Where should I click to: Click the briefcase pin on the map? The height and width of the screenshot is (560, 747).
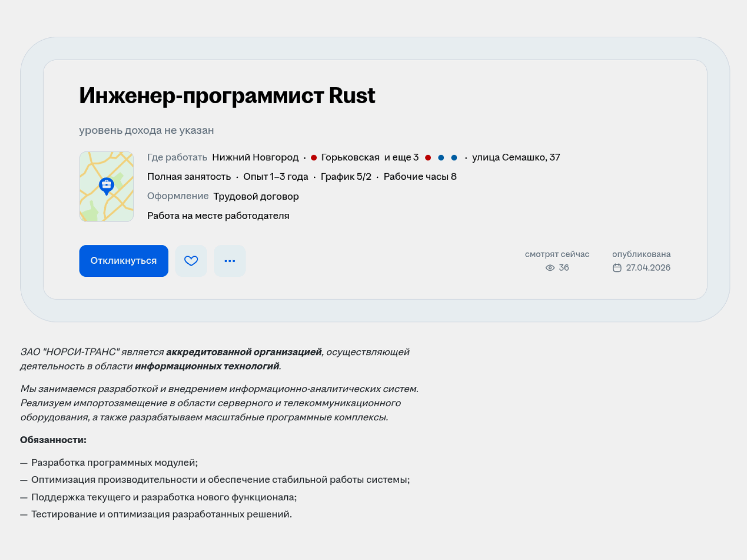pyautogui.click(x=106, y=185)
